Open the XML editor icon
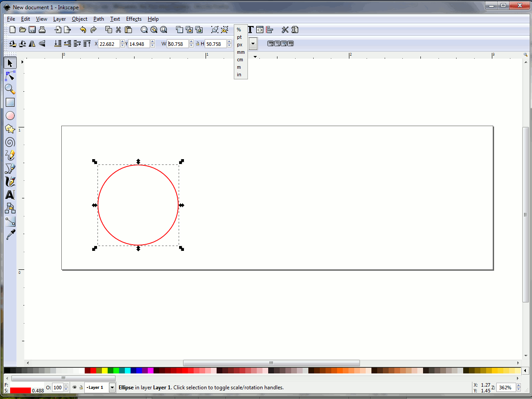Viewport: 532px width, 399px height. coord(260,30)
